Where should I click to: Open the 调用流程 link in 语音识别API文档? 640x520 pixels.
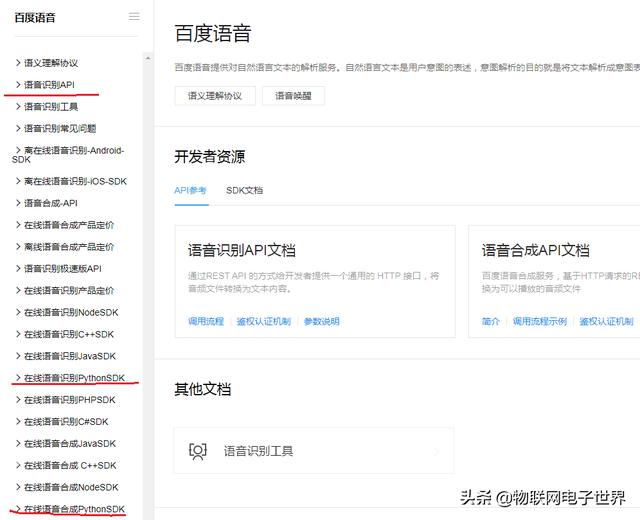(x=206, y=321)
